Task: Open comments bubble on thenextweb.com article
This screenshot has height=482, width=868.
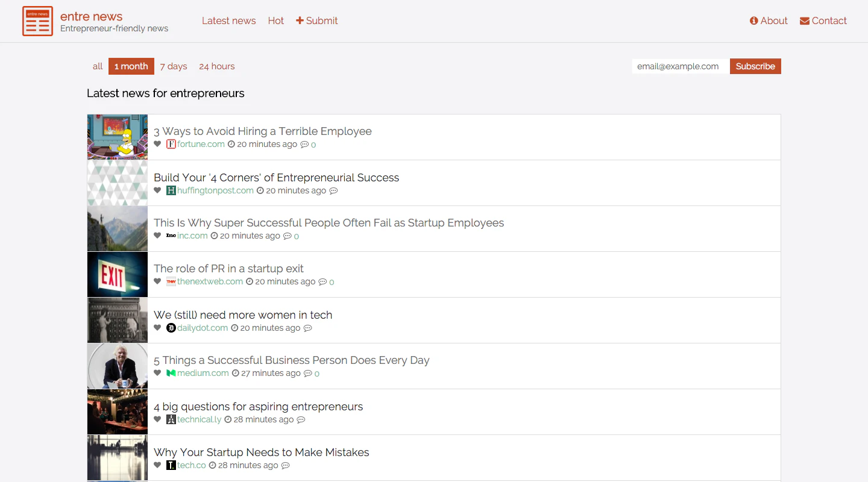Action: tap(322, 281)
